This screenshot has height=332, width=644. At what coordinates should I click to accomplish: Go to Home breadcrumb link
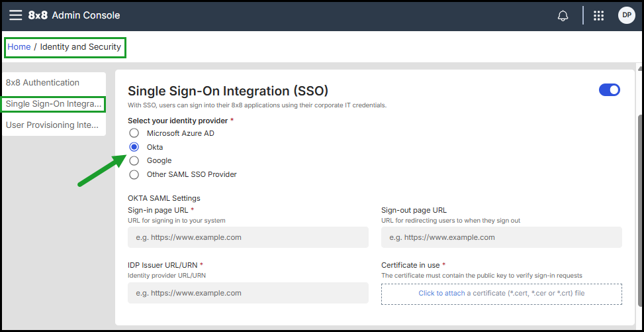coord(19,47)
